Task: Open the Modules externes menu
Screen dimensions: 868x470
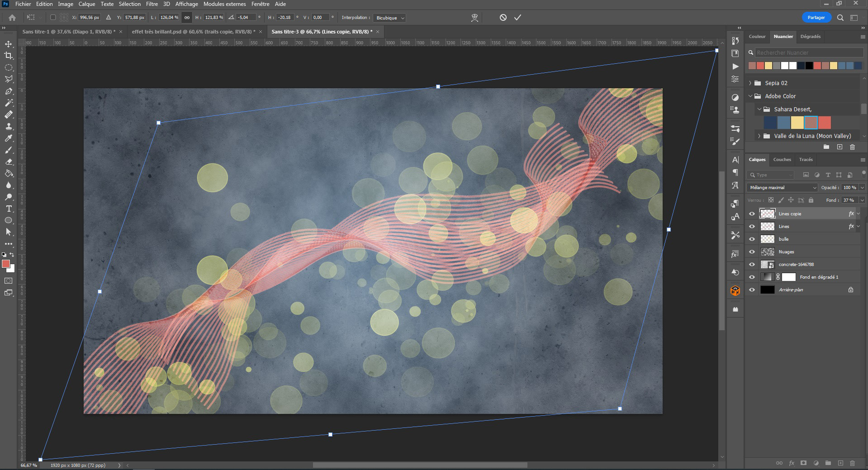Action: pyautogui.click(x=225, y=4)
